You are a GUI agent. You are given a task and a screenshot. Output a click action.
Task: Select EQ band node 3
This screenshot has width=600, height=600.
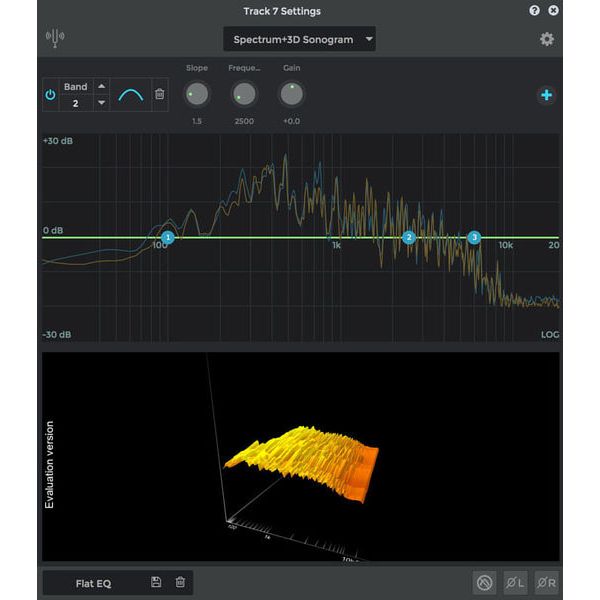point(474,238)
